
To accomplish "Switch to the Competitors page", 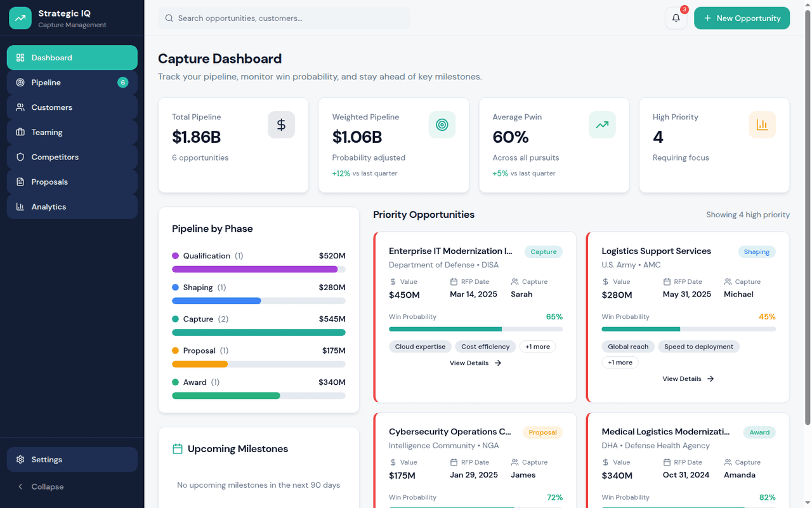I will (72, 157).
